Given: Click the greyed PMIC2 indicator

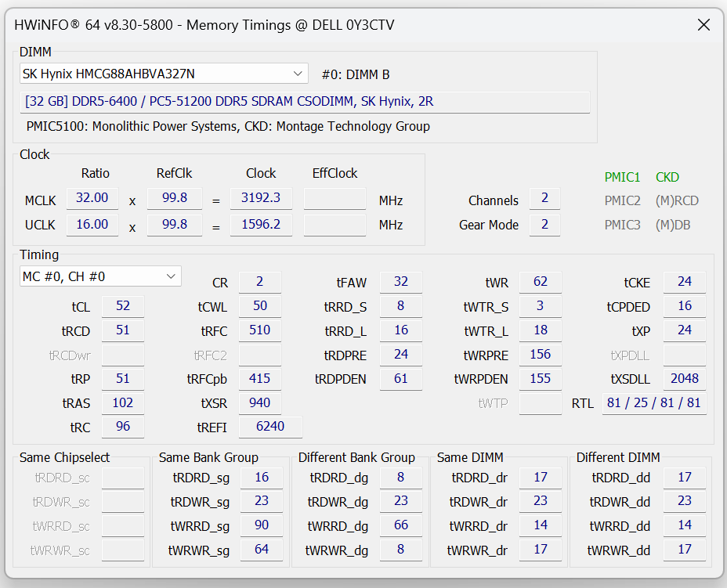Looking at the screenshot, I should pos(622,200).
